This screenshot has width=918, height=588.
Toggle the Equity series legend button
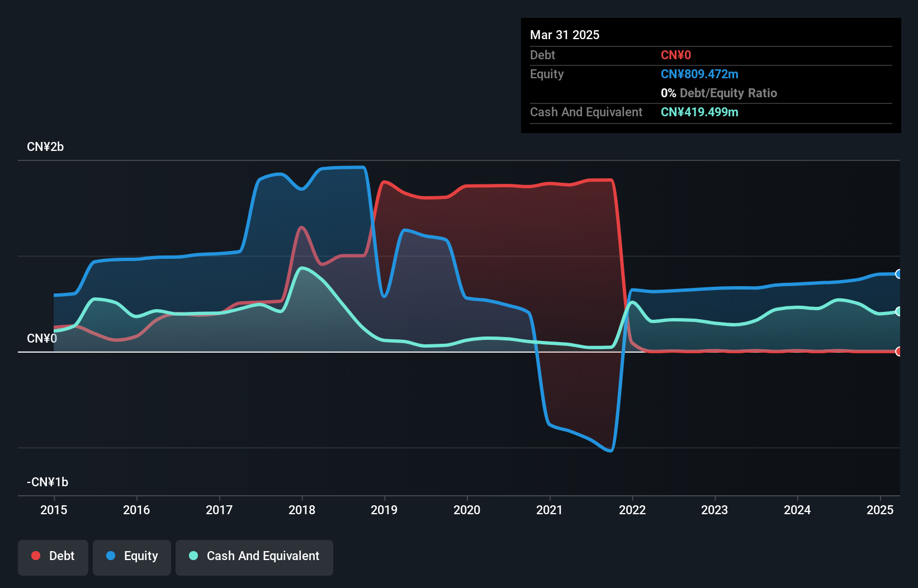pyautogui.click(x=132, y=557)
